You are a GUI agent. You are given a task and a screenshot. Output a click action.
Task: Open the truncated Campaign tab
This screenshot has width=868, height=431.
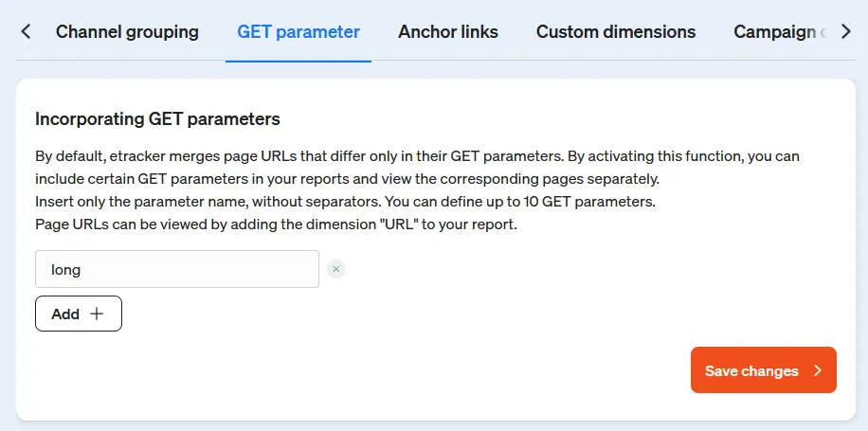(777, 32)
